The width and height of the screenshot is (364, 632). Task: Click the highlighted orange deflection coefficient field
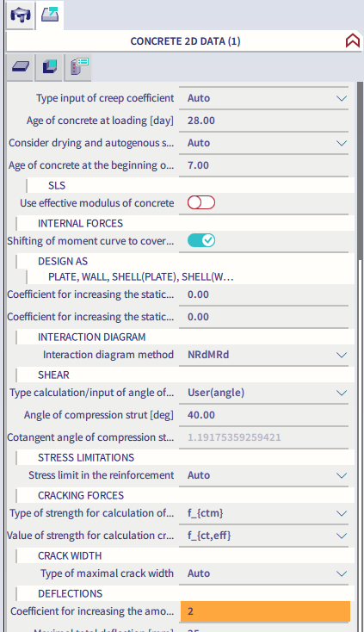(x=265, y=611)
